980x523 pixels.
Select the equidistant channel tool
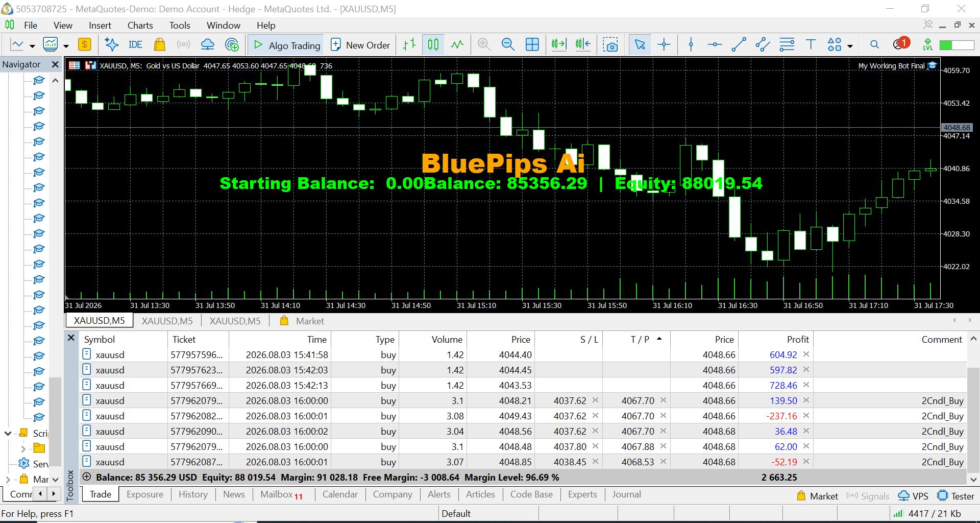pos(763,45)
